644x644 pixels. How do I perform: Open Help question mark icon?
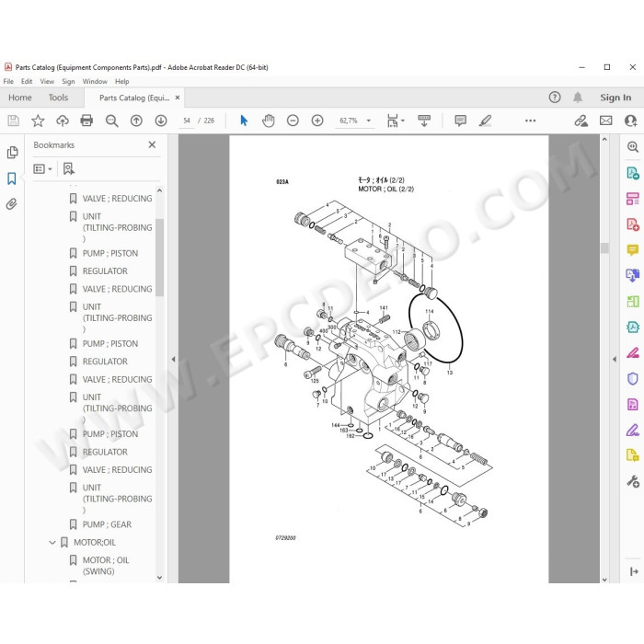555,98
